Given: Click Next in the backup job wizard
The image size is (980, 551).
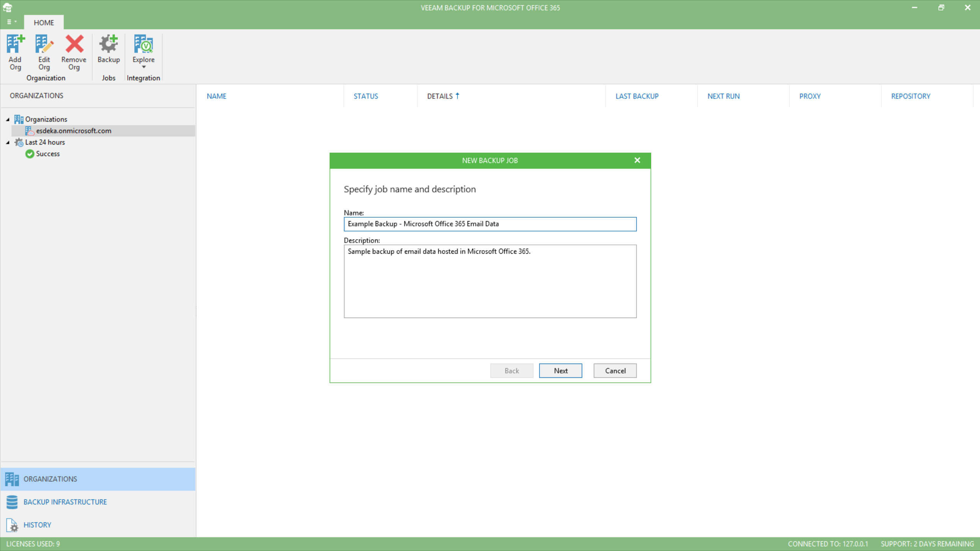Looking at the screenshot, I should pyautogui.click(x=560, y=370).
